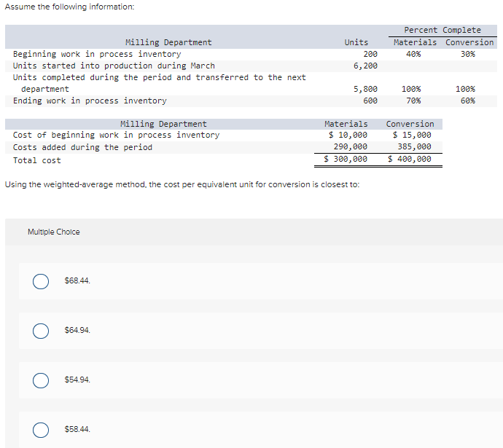
Task: Click the 'Percent Complete' table header
Action: (442, 30)
